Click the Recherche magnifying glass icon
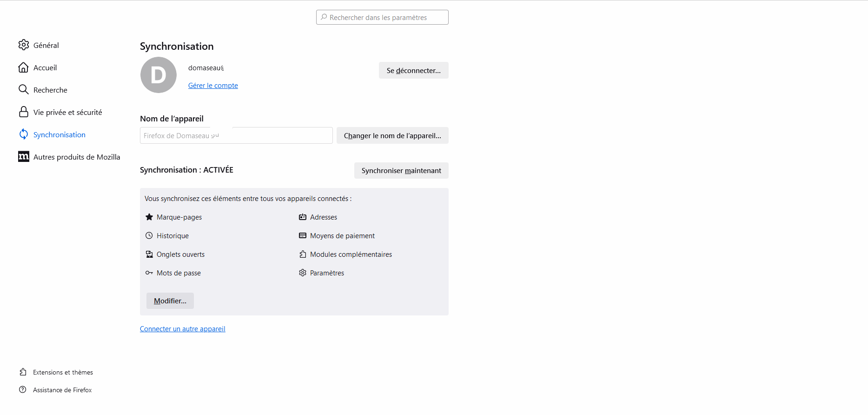 click(23, 89)
